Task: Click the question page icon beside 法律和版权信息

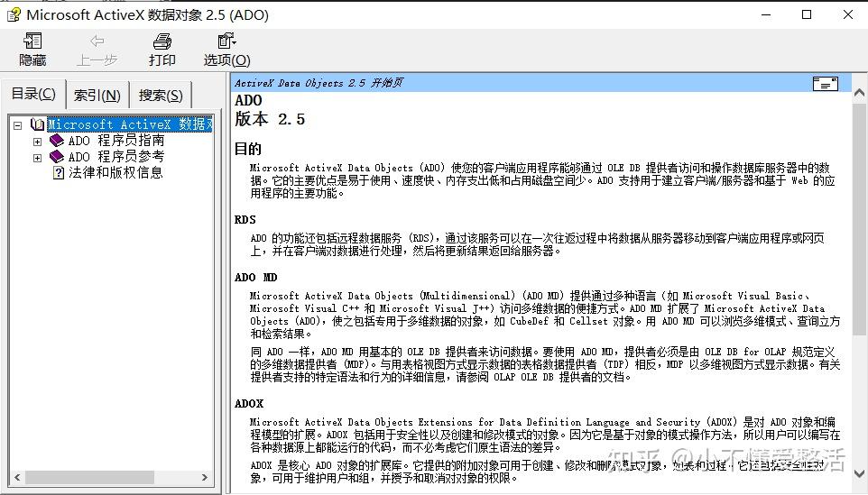Action: 58,172
